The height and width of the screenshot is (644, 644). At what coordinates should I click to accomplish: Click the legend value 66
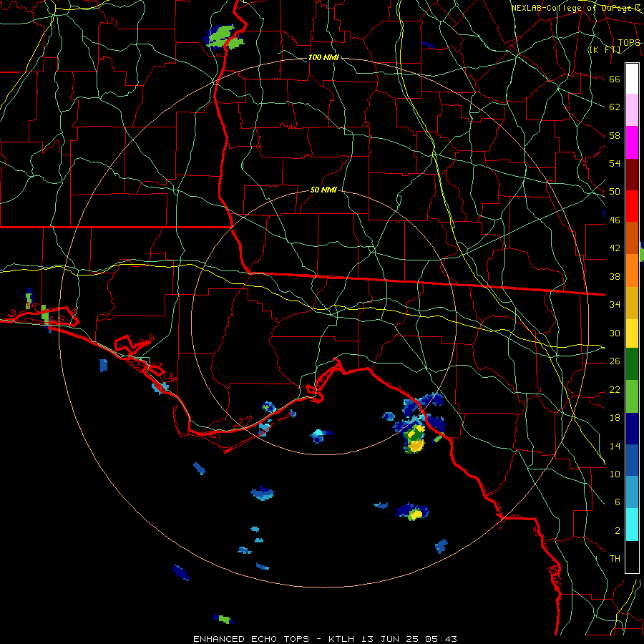[615, 79]
